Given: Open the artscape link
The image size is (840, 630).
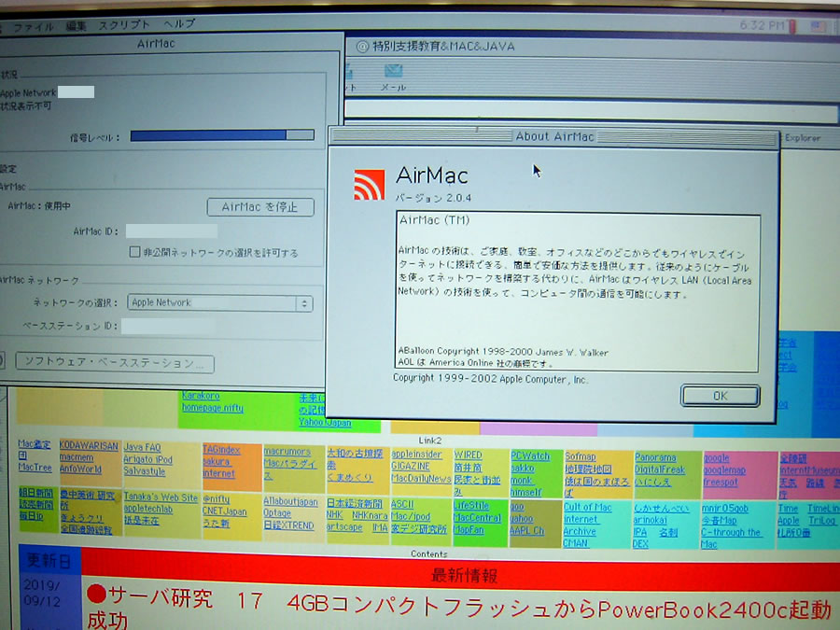Looking at the screenshot, I should tap(344, 527).
